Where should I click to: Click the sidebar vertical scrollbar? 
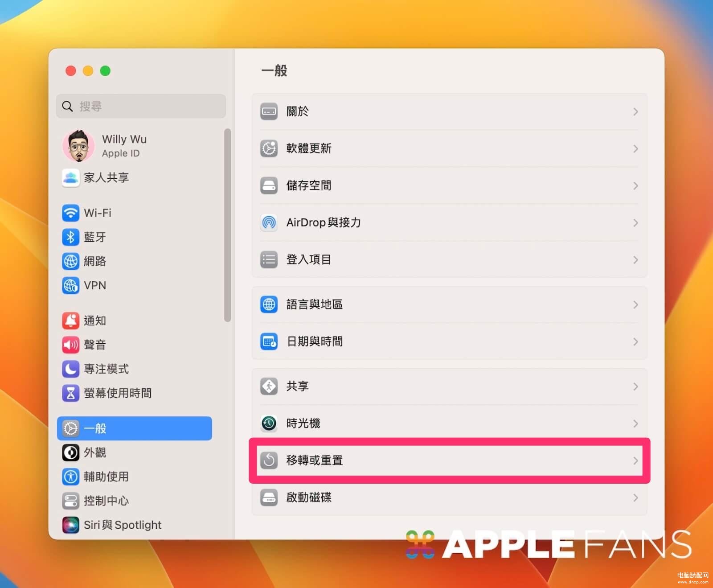click(x=228, y=225)
